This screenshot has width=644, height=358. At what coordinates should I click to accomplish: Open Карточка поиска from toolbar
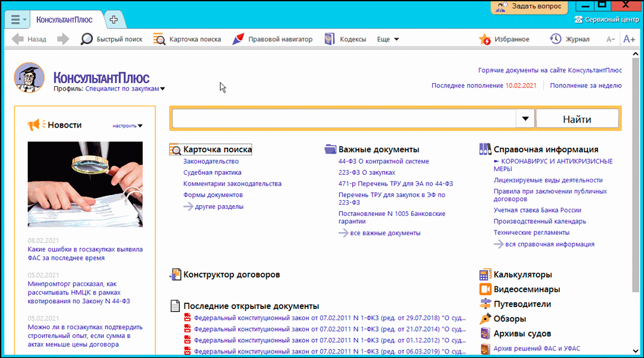click(187, 39)
